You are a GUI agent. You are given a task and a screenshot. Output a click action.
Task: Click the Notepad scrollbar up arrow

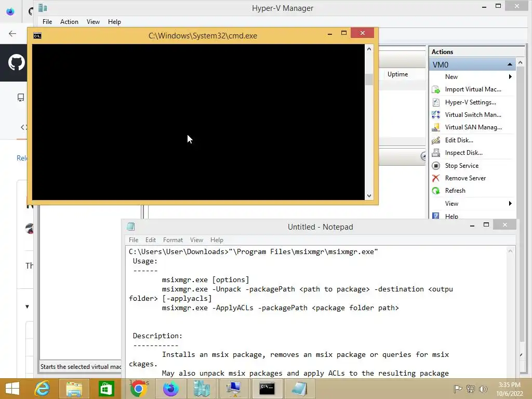point(510,251)
